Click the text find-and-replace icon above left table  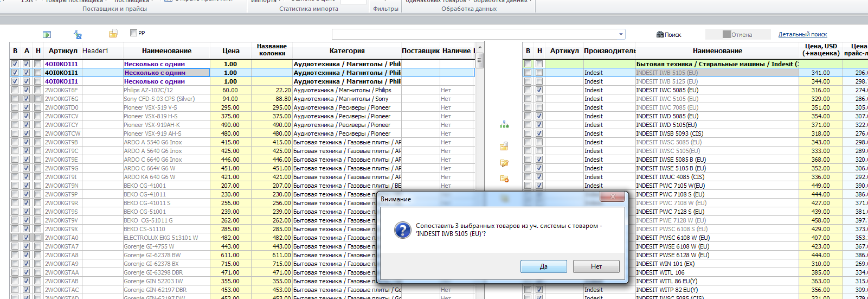click(x=78, y=34)
